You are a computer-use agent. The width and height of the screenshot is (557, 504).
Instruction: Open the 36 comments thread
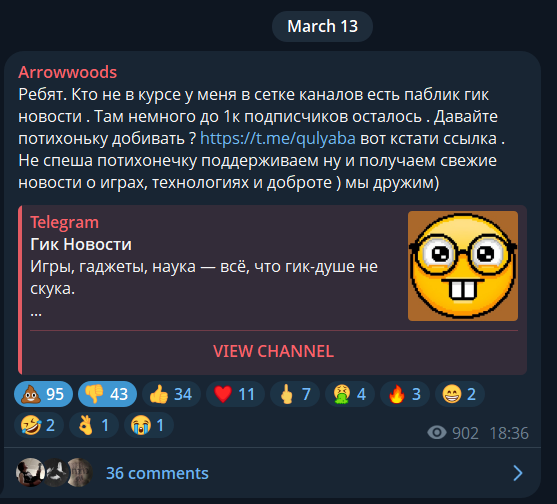[x=157, y=473]
